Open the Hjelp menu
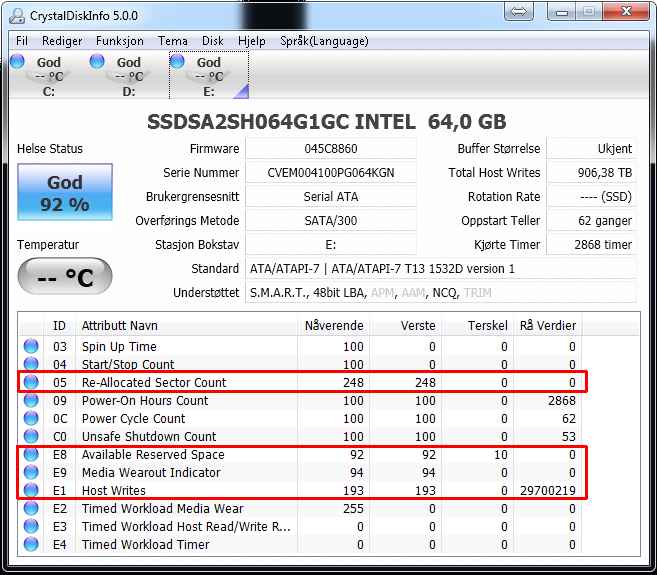 point(252,41)
